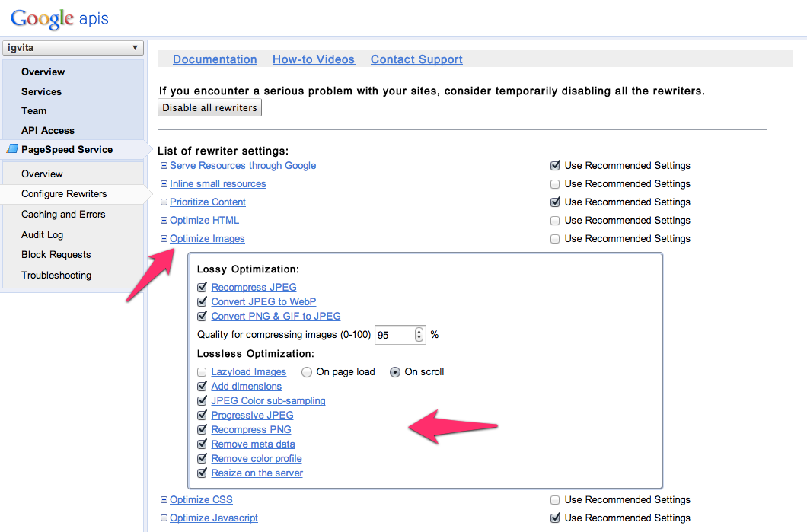The height and width of the screenshot is (532, 807).
Task: Collapse the Optimize Images section
Action: (x=164, y=239)
